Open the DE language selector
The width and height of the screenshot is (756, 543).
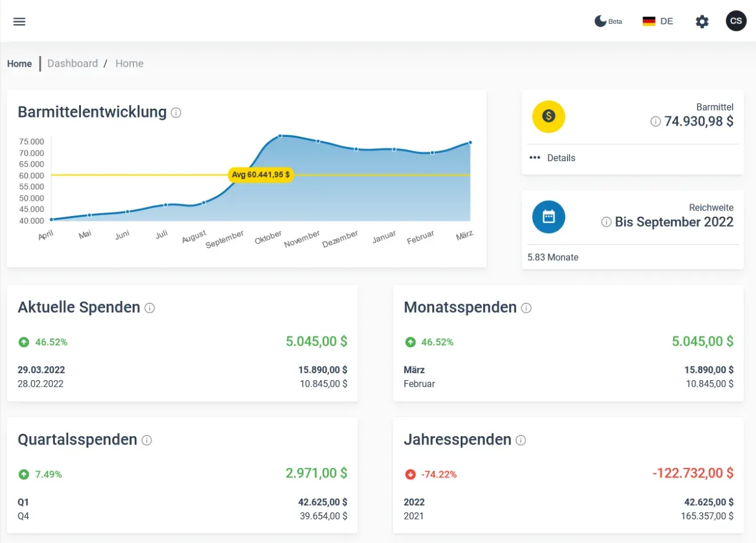[x=657, y=21]
